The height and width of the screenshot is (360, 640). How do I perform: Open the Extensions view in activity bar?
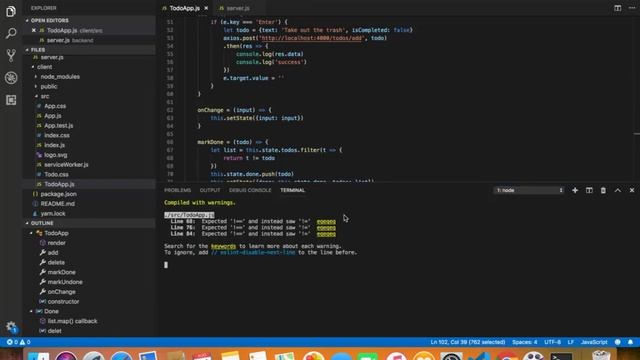coord(11,100)
